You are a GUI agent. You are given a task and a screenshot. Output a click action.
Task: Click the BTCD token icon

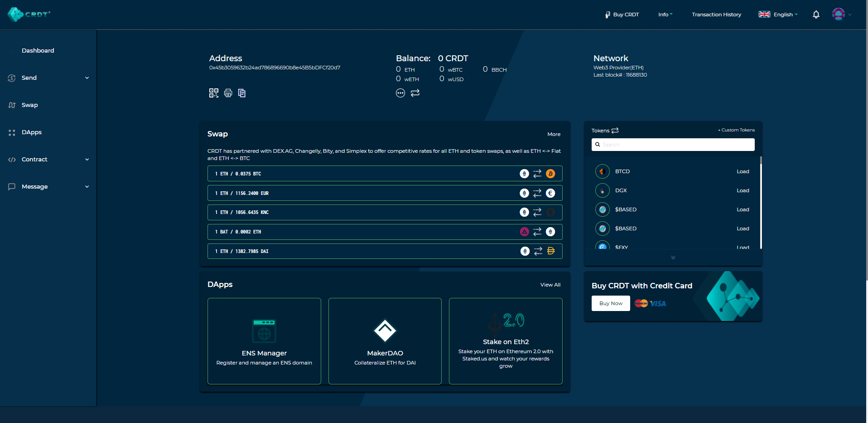click(603, 171)
